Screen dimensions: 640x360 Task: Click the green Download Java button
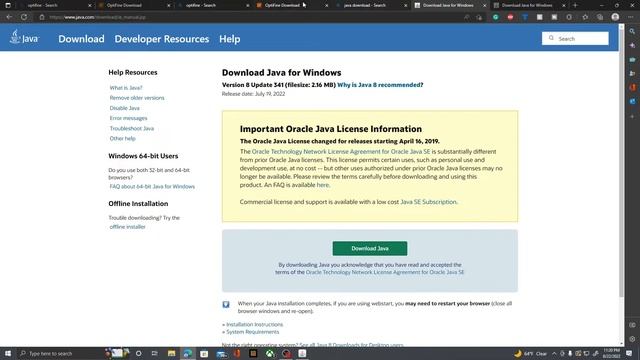click(x=370, y=248)
